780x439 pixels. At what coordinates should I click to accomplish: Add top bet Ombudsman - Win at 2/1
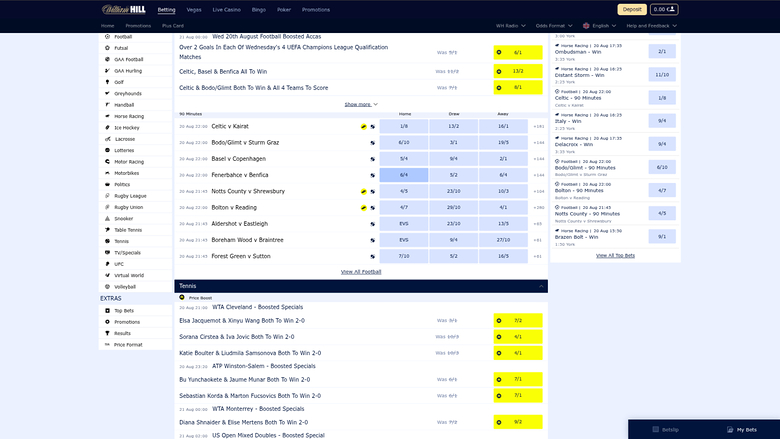pyautogui.click(x=662, y=51)
